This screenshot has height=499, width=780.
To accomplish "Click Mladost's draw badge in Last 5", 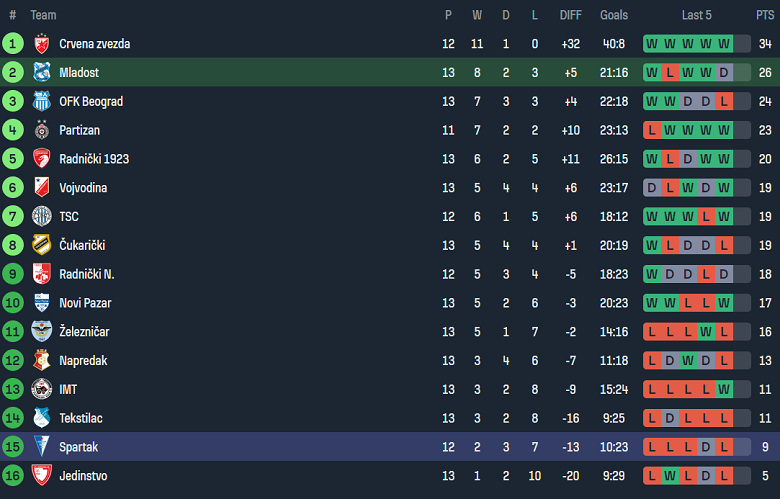I will 724,72.
